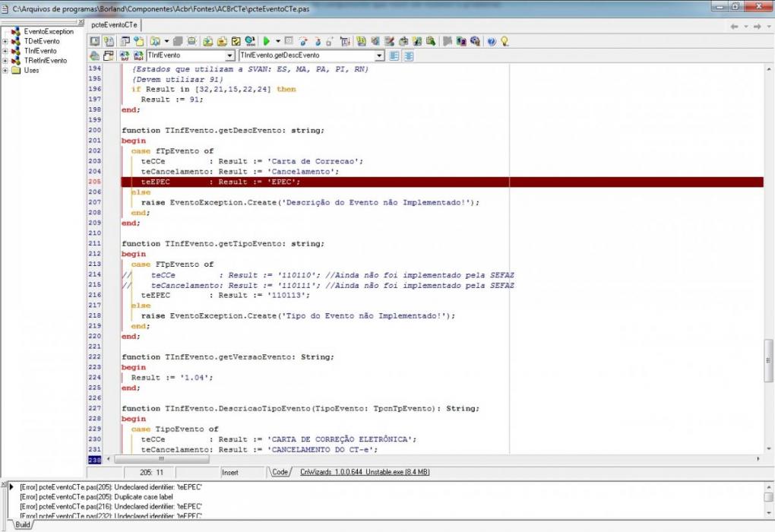The image size is (775, 532).
Task: Click the first green-arrow folder icon
Action: click(x=208, y=42)
